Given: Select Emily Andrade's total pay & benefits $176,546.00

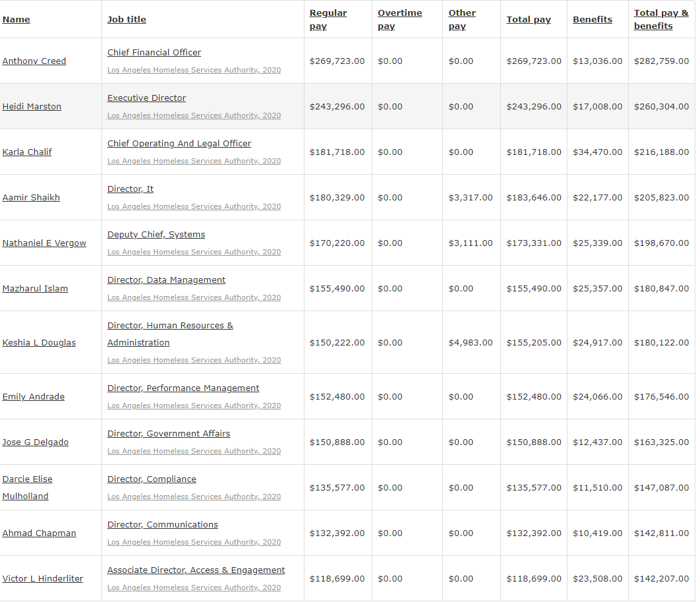Looking at the screenshot, I should coord(661,397).
